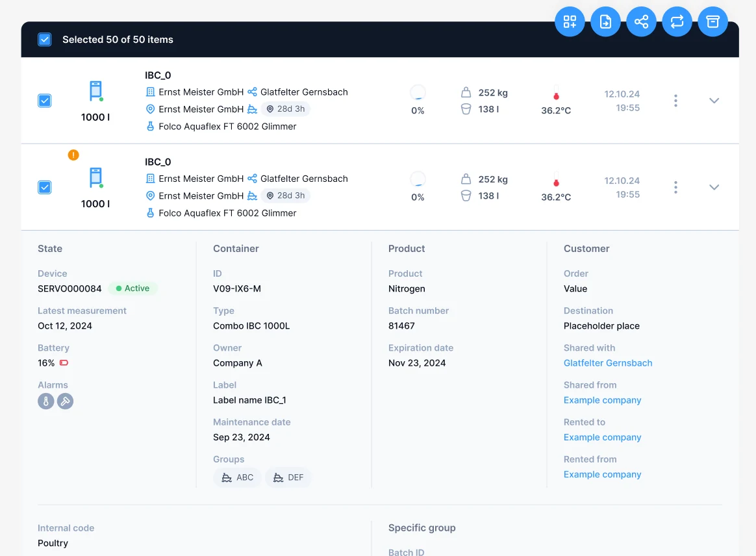The width and height of the screenshot is (756, 556).
Task: Click second row's flask icon before Folco Aquaflex
Action: [151, 213]
